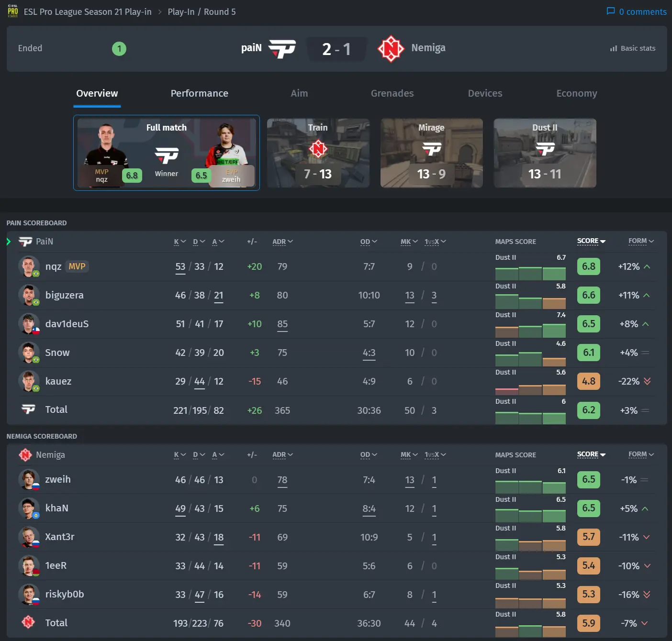The height and width of the screenshot is (641, 672).
Task: Click nqz form up-arrow indicator
Action: 647,266
